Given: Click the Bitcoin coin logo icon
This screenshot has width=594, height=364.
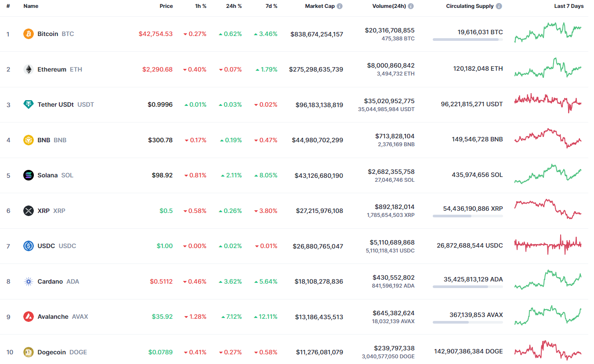Looking at the screenshot, I should [x=29, y=34].
